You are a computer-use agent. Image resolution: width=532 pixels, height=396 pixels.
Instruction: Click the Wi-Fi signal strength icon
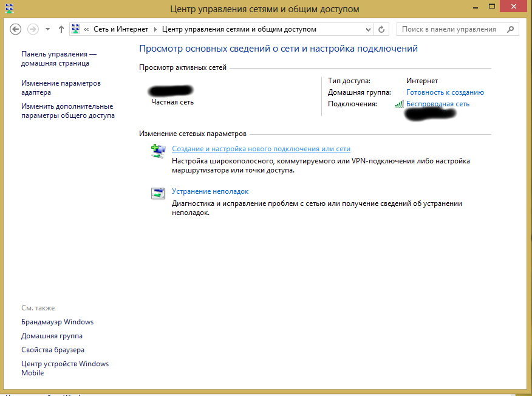point(400,104)
